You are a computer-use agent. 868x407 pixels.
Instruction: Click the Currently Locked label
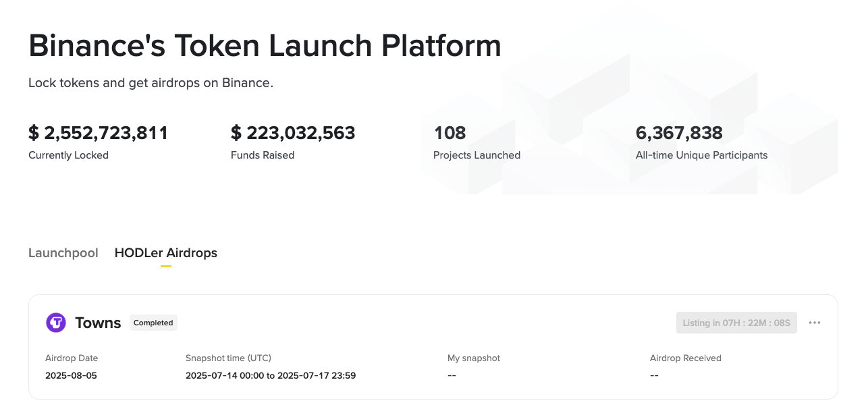[68, 155]
